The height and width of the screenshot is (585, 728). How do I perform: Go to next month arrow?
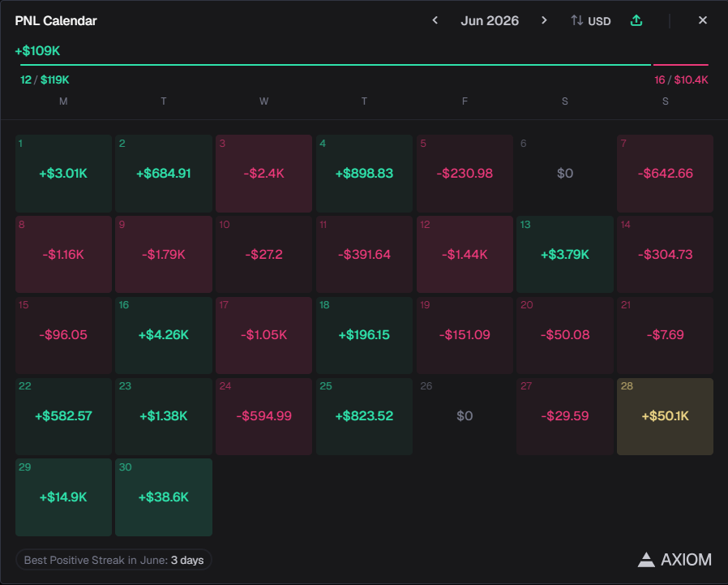point(544,20)
